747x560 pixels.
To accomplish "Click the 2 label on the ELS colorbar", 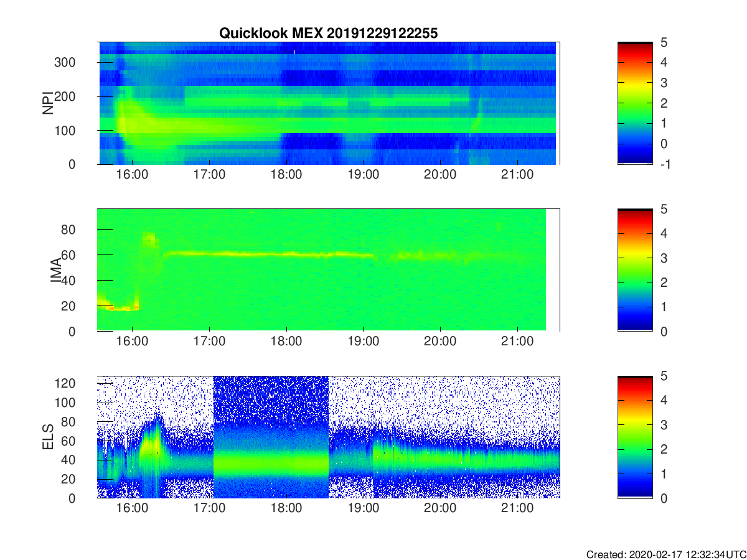I will coord(664,449).
